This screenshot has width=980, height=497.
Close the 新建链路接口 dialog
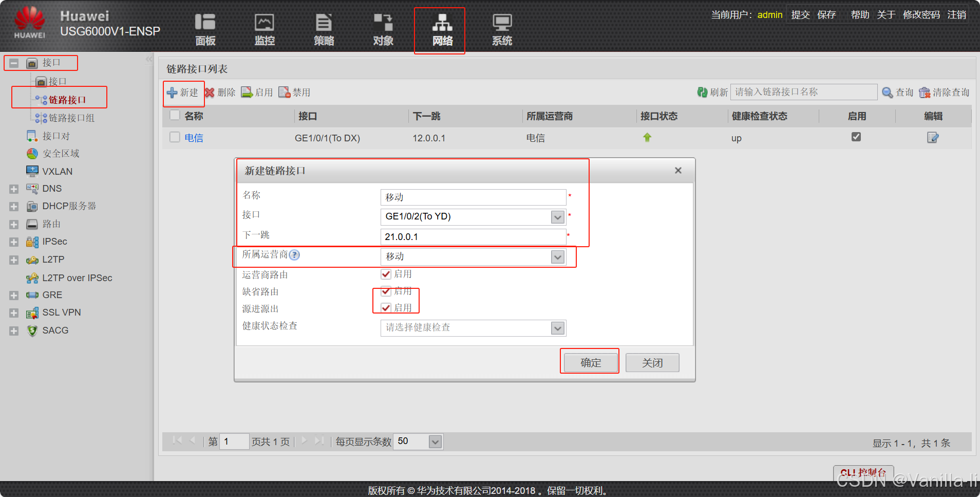pyautogui.click(x=678, y=171)
